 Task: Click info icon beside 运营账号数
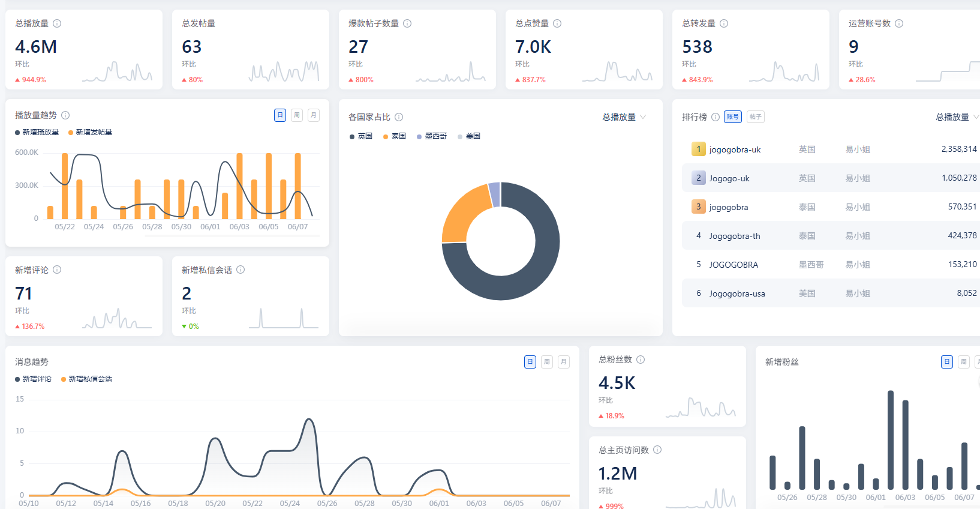[x=899, y=23]
